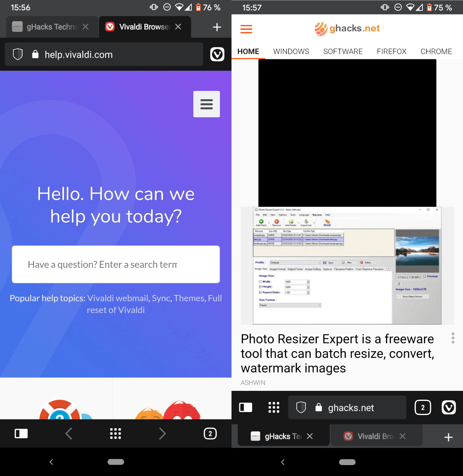Open the hamburger menu on the Vivaldi help page
Viewport: 463px width, 476px height.
207,104
